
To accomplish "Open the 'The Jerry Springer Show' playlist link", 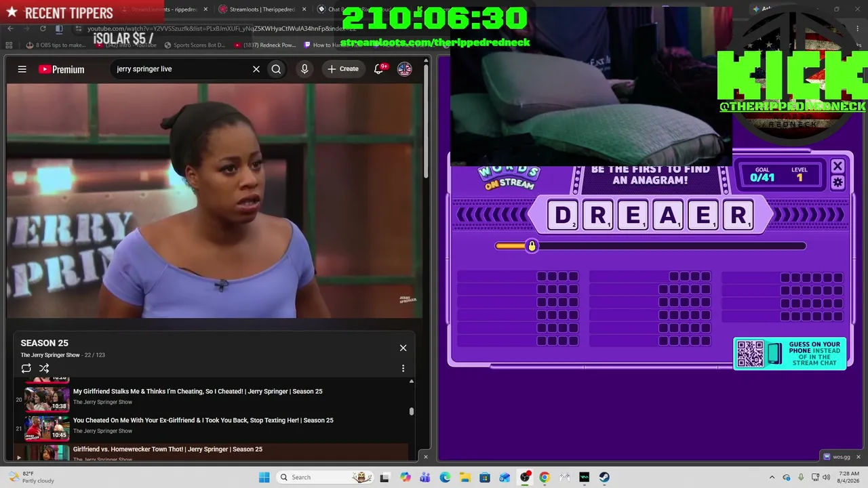I will (x=50, y=355).
